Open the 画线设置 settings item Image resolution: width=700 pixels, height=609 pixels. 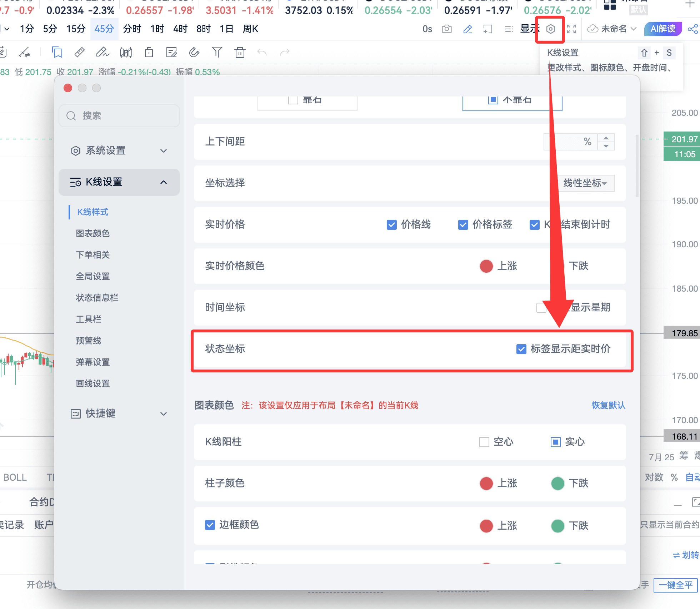92,384
